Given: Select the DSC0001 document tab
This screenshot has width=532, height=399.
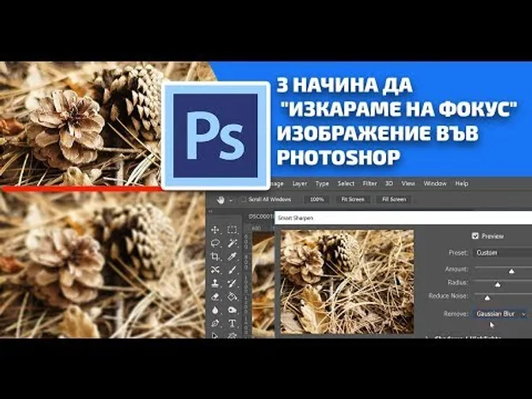Looking at the screenshot, I should [261, 216].
